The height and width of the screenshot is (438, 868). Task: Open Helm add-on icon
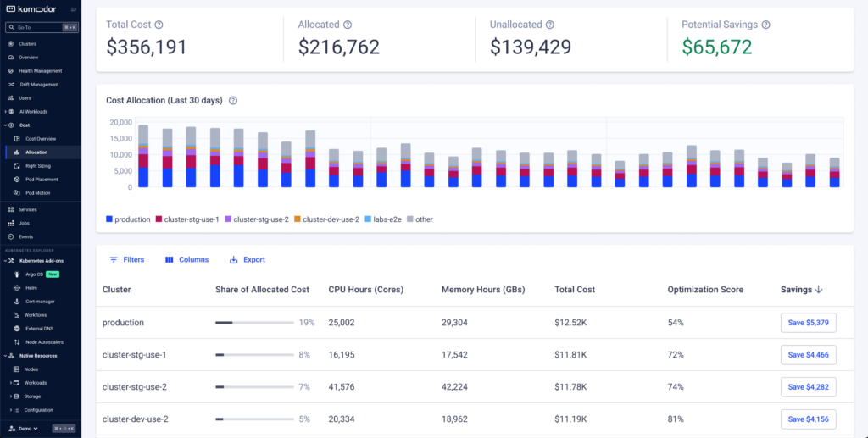[x=17, y=288]
